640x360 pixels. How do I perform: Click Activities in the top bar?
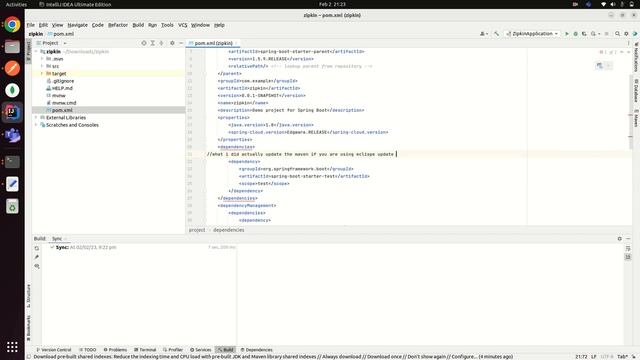pyautogui.click(x=16, y=4)
